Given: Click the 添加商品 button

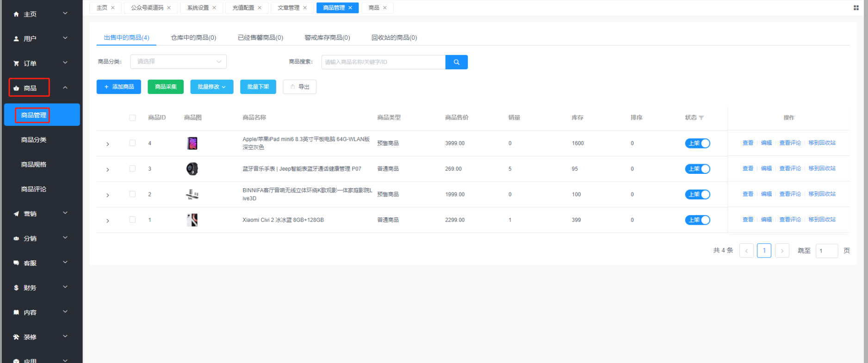Looking at the screenshot, I should pyautogui.click(x=118, y=87).
